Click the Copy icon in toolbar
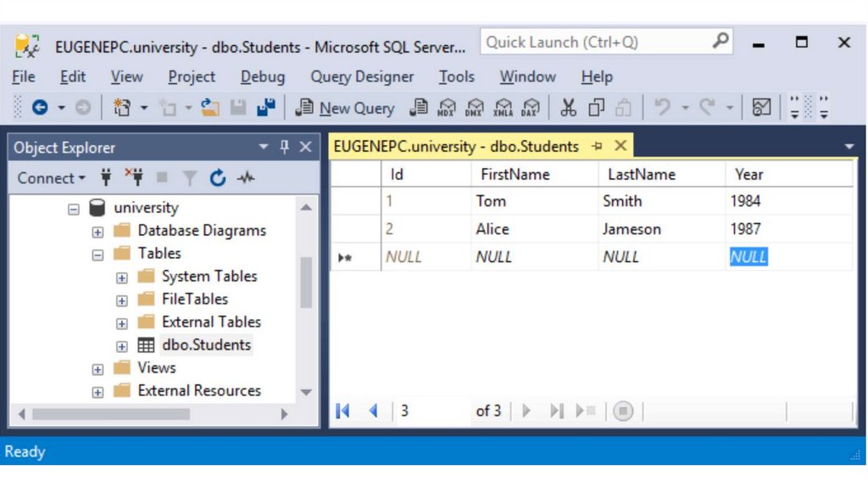This screenshot has height=487, width=868. [596, 107]
